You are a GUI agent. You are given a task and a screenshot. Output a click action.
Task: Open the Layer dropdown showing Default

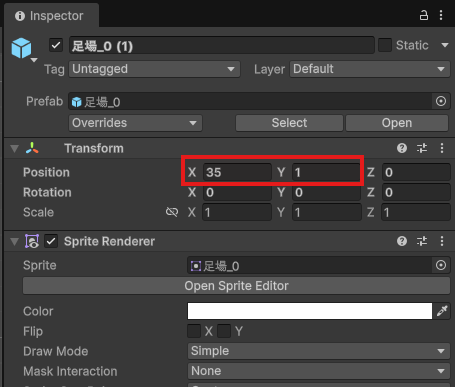click(370, 69)
